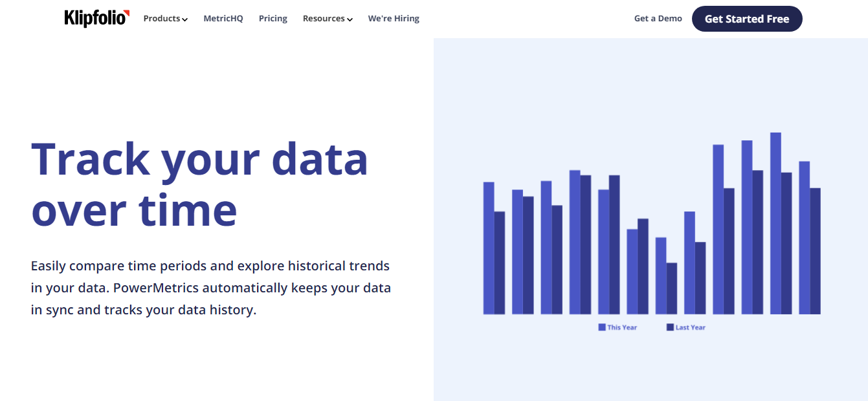The image size is (868, 401).
Task: Open the MetricHQ page
Action: pos(223,19)
